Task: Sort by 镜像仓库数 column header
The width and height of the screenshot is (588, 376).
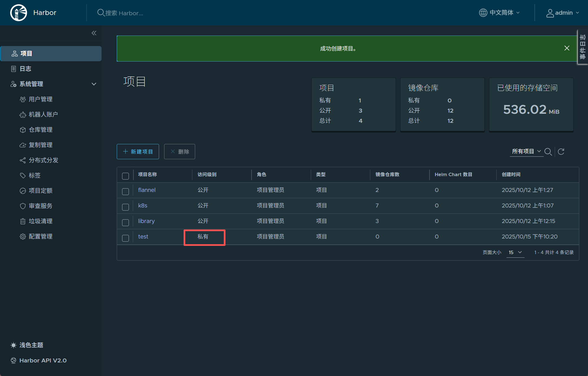Action: click(x=387, y=174)
